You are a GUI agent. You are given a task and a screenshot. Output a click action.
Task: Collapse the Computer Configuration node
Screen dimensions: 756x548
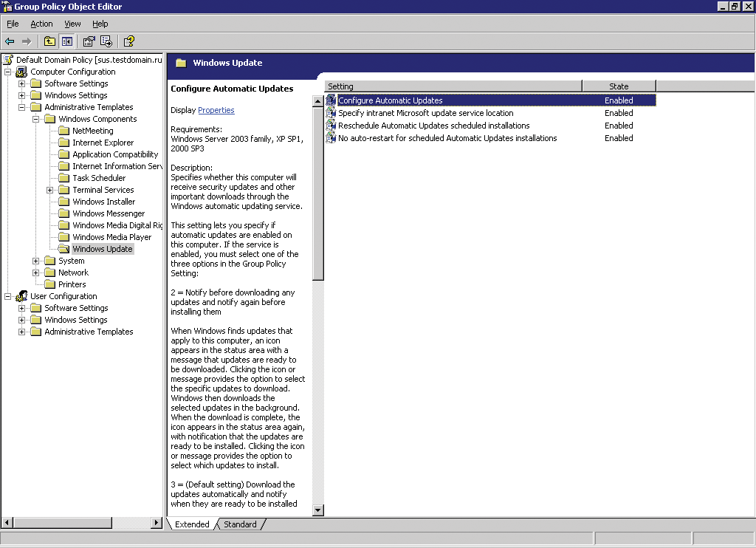click(x=7, y=72)
